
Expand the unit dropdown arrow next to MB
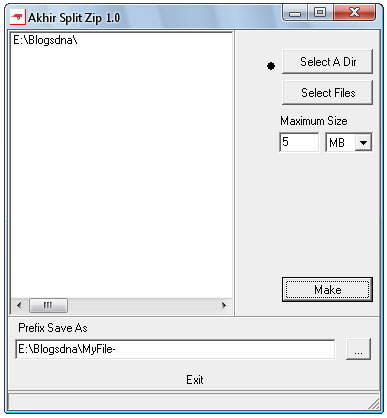tap(363, 143)
